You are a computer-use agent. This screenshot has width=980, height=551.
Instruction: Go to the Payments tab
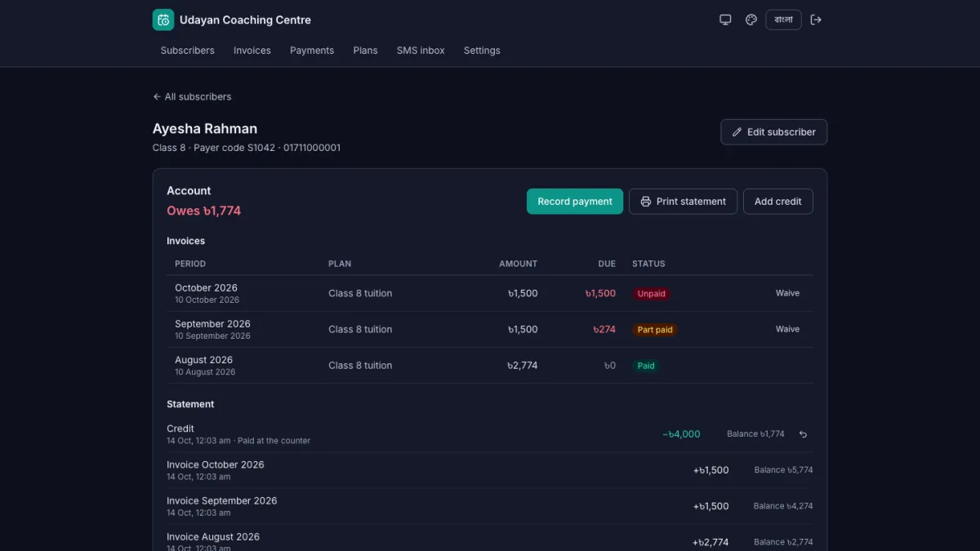tap(312, 51)
